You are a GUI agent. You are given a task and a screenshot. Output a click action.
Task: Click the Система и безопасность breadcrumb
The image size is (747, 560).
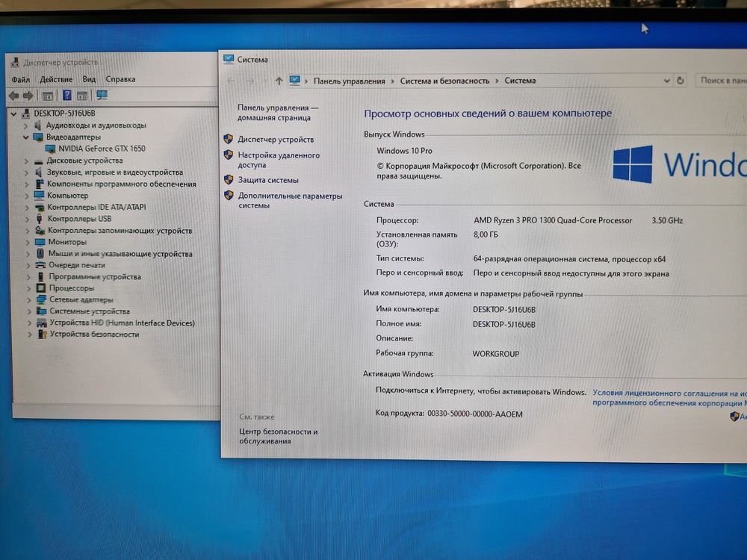click(444, 81)
